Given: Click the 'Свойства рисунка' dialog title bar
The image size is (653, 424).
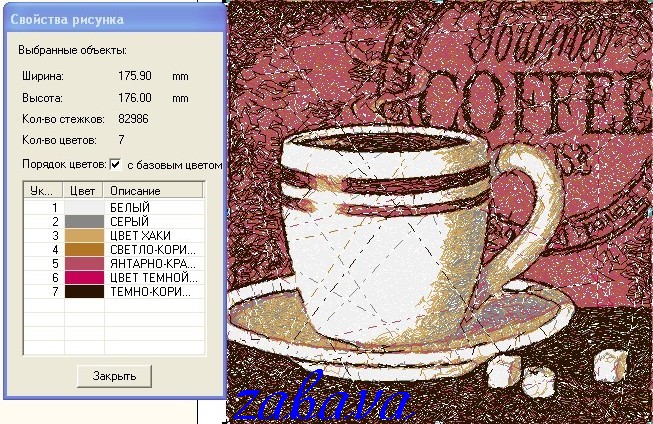Looking at the screenshot, I should pos(115,19).
